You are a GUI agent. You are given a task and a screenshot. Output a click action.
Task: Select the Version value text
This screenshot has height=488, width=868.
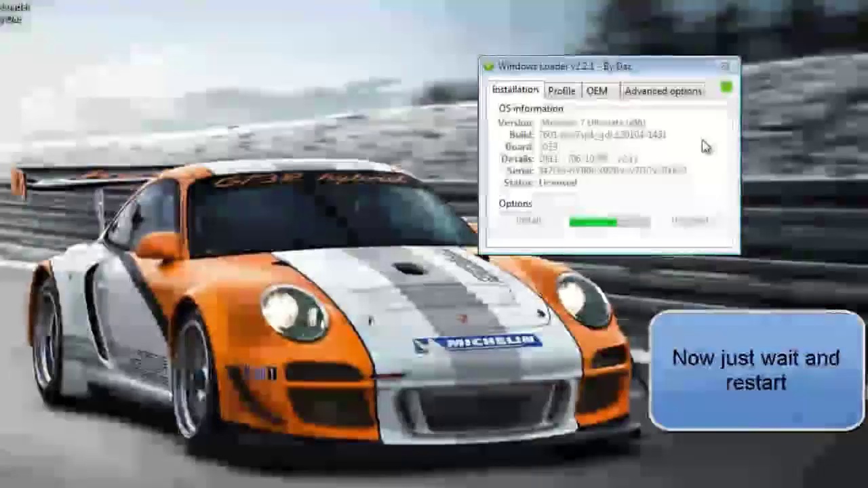[x=593, y=123]
